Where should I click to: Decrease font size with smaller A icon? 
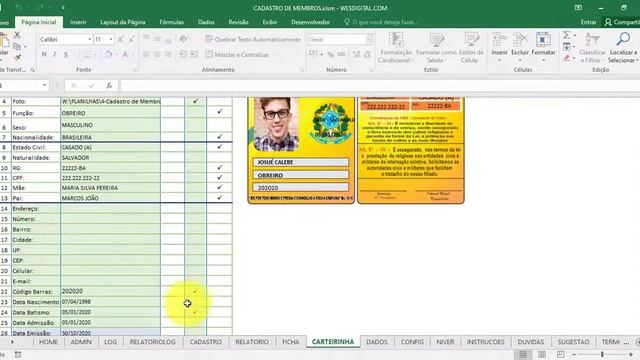click(131, 40)
